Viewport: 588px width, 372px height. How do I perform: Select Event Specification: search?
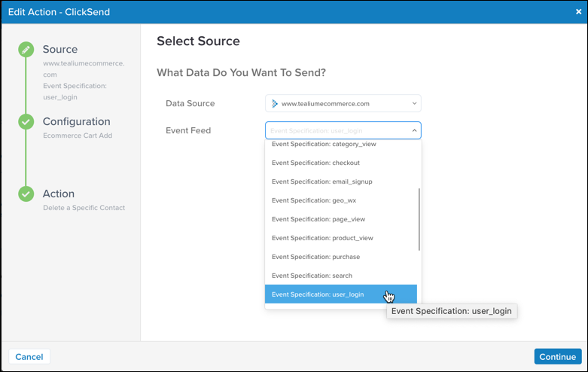click(x=312, y=276)
